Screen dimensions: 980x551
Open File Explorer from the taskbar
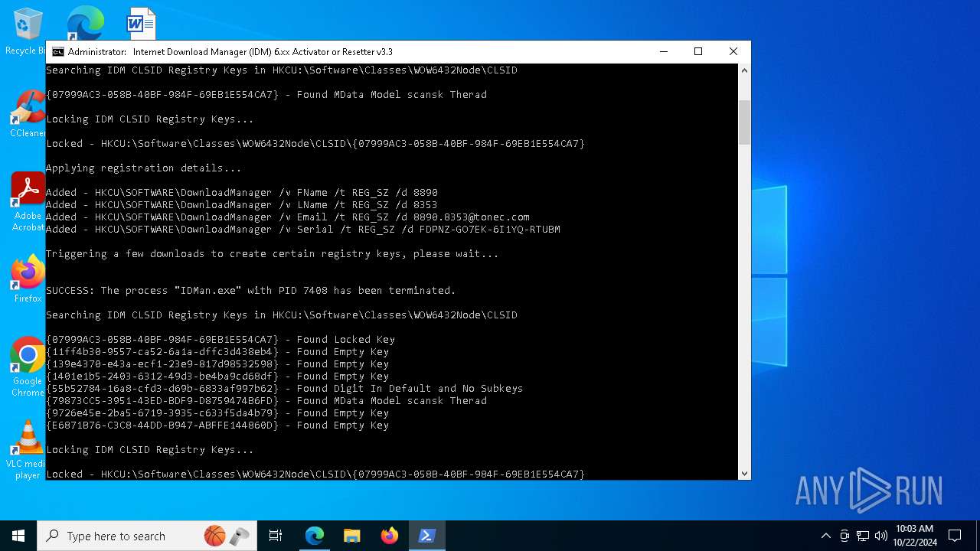point(352,536)
